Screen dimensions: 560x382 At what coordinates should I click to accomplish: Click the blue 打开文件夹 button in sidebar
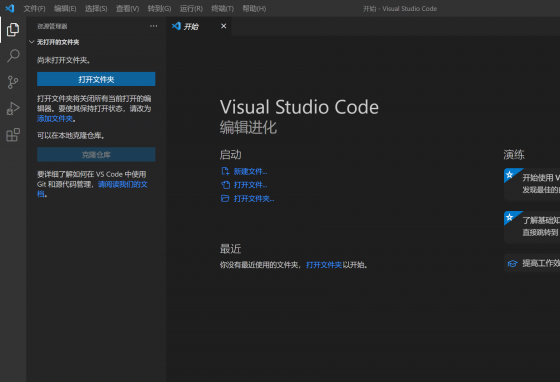click(x=96, y=79)
